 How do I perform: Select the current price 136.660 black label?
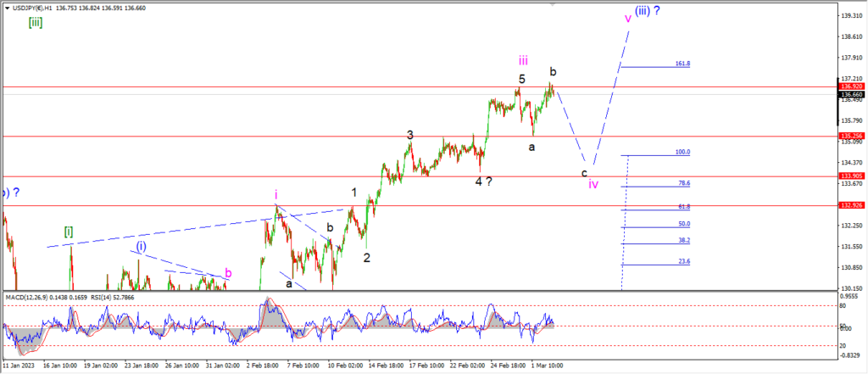853,94
